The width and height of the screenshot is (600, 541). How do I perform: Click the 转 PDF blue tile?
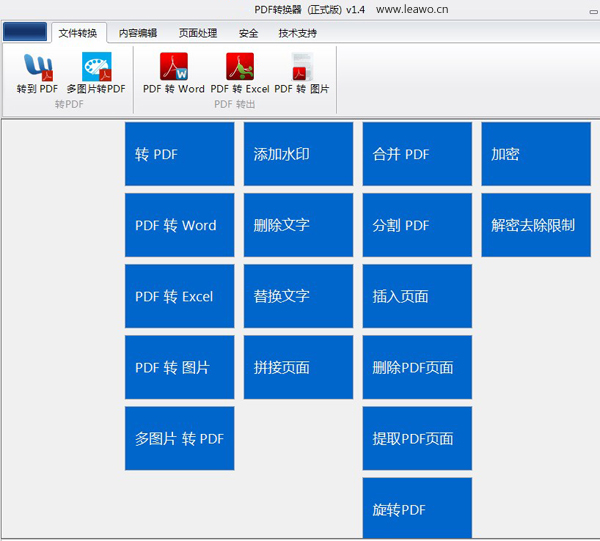179,154
